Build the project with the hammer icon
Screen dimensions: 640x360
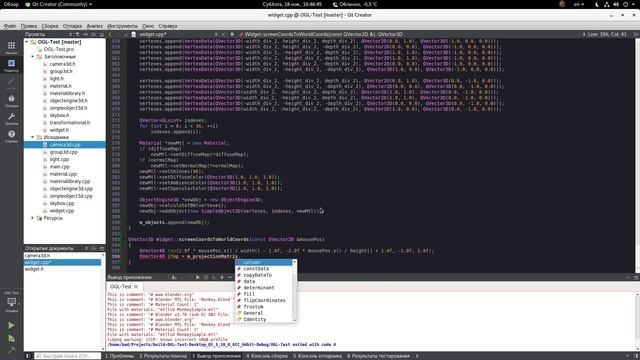(11, 350)
